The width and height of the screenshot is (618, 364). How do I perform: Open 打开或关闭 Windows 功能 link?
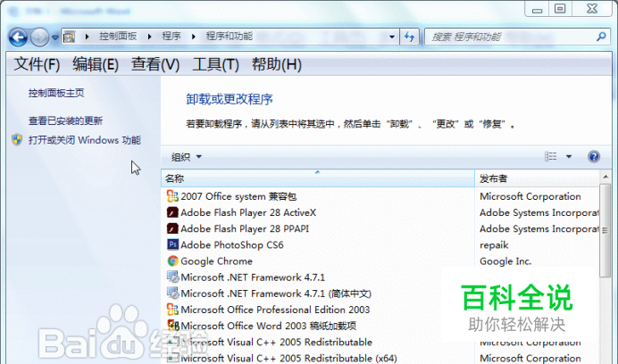tap(84, 140)
